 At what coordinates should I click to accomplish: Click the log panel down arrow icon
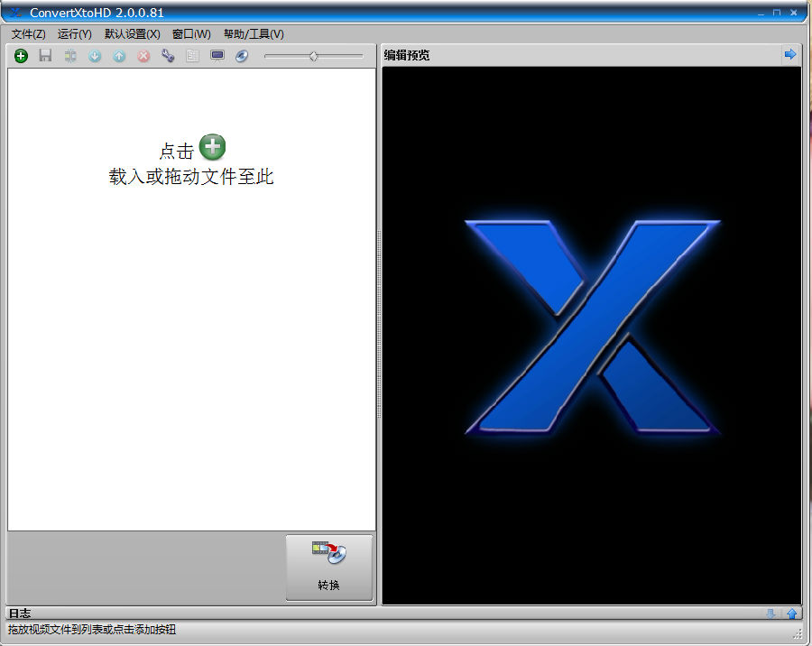(x=770, y=614)
